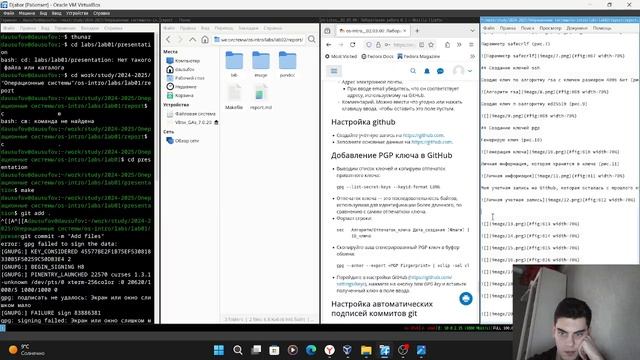Open Firefox view icon left of the tabs
The height and width of the screenshot is (360, 640).
coord(327,31)
